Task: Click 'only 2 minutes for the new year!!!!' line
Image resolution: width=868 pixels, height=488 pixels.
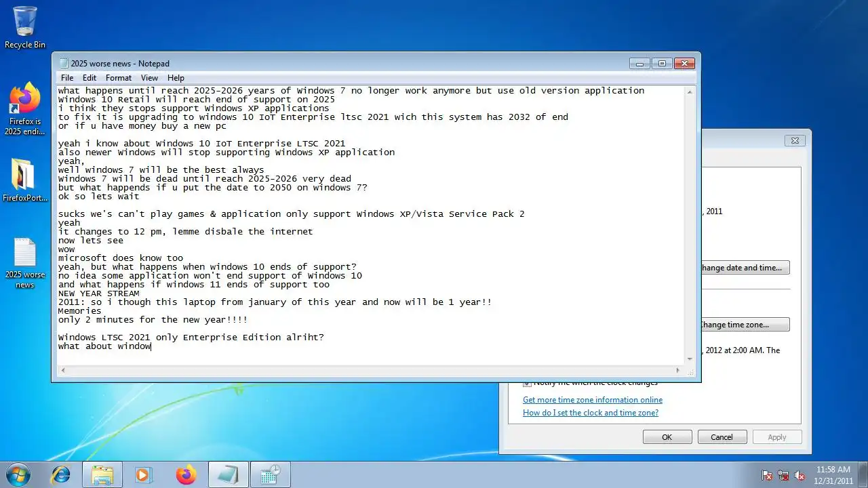Action: point(153,320)
